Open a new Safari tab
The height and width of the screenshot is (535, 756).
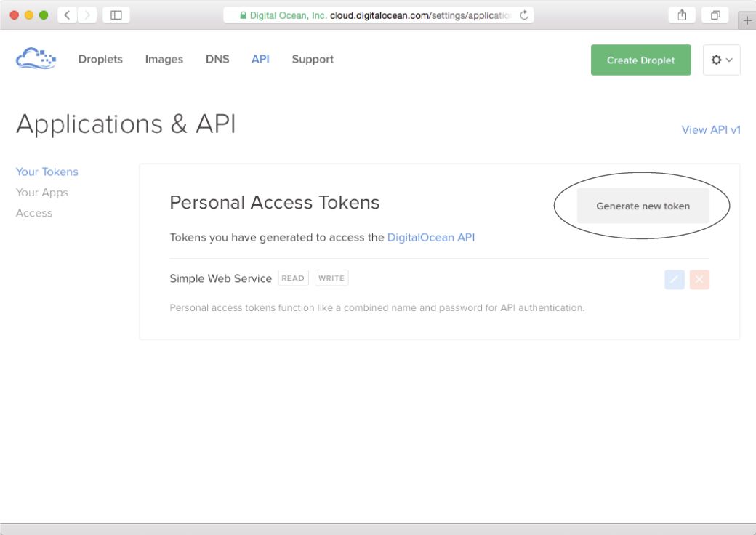click(747, 21)
